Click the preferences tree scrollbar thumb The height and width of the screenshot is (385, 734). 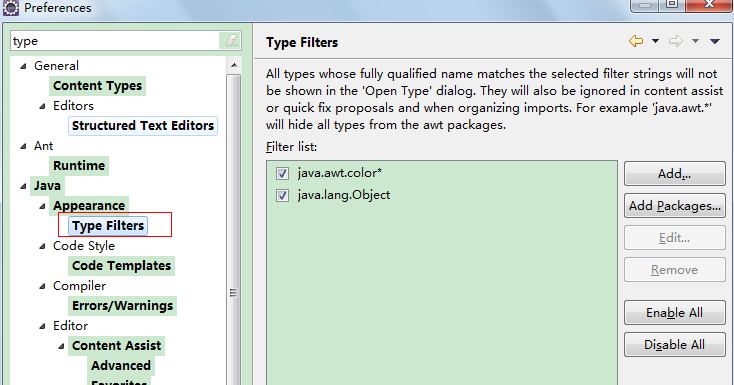pyautogui.click(x=234, y=230)
